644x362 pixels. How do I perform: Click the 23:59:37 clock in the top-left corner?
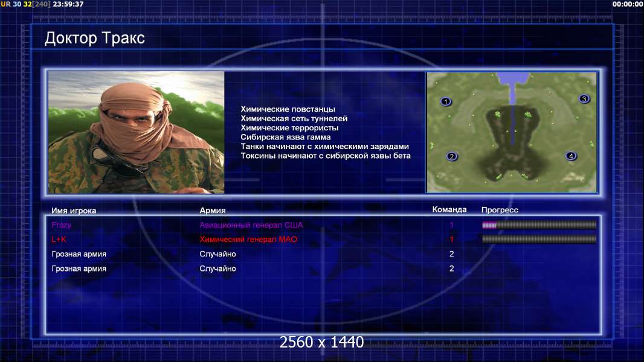68,4
